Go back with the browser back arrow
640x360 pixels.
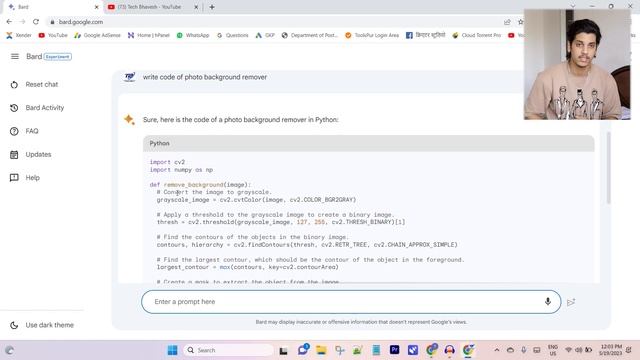pyautogui.click(x=9, y=22)
